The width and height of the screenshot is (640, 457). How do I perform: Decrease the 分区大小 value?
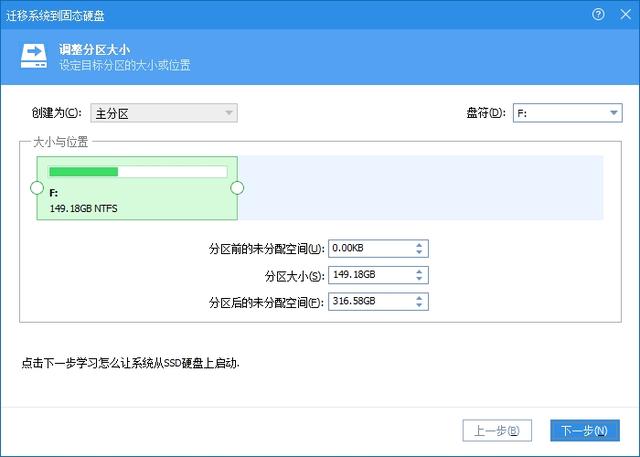click(419, 279)
